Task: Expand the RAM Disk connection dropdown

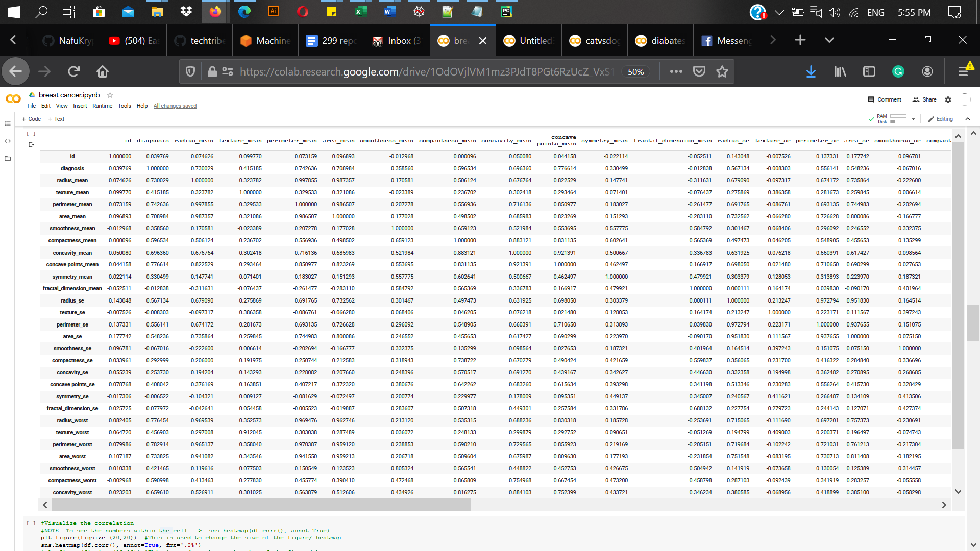Action: [x=913, y=119]
